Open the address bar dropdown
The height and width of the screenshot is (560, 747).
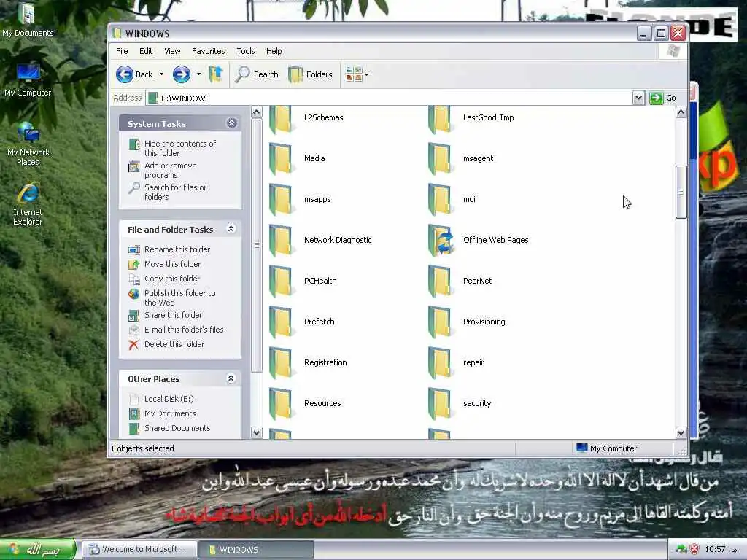coord(638,98)
